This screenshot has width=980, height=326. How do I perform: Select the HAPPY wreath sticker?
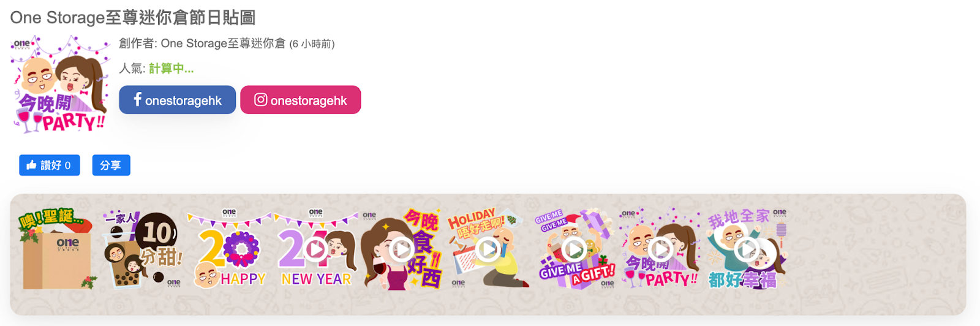[x=230, y=249]
